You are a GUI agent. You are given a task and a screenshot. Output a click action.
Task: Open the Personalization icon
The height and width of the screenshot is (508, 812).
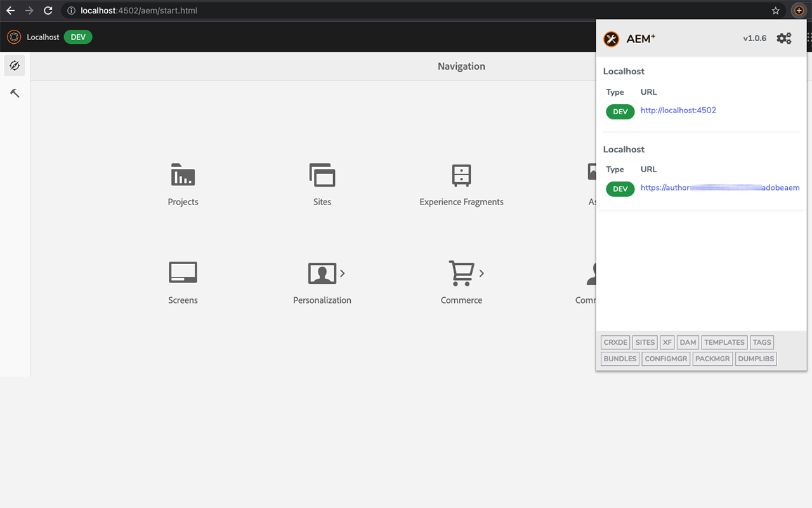coord(322,273)
